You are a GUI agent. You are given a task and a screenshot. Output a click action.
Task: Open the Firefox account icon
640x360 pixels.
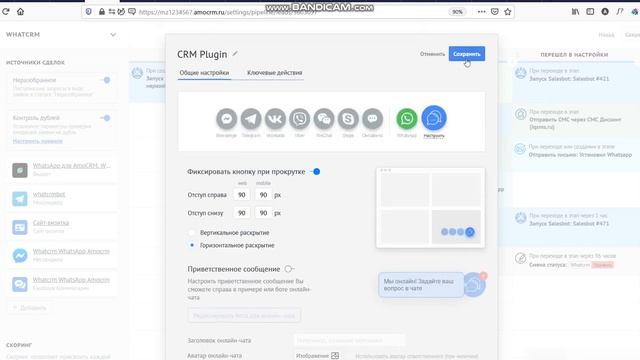tap(605, 12)
